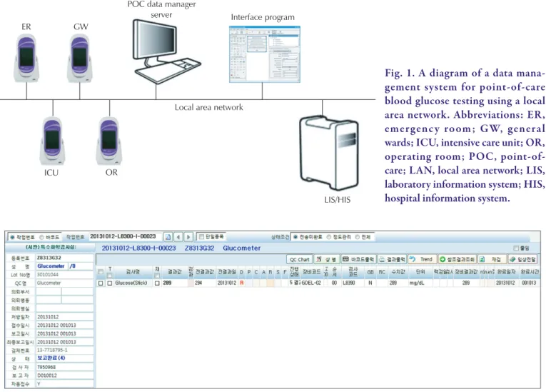Click the document icon beside the work number field
This screenshot has height=392, width=546.
[x=168, y=237]
